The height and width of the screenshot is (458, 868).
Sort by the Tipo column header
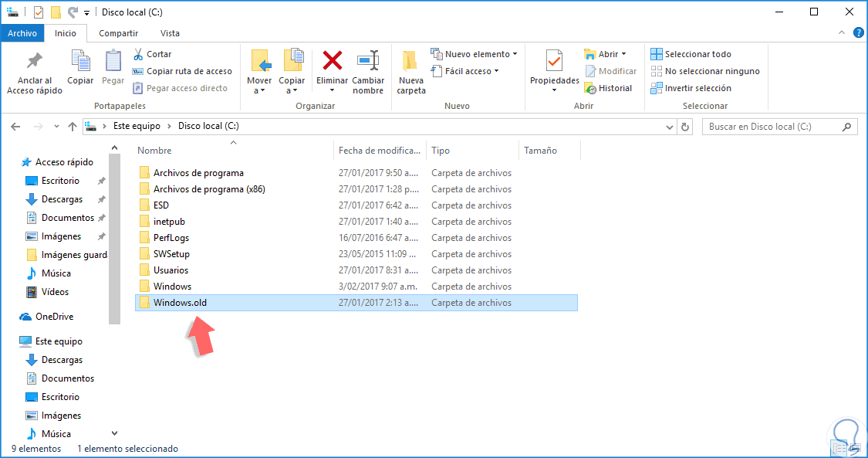pyautogui.click(x=472, y=150)
